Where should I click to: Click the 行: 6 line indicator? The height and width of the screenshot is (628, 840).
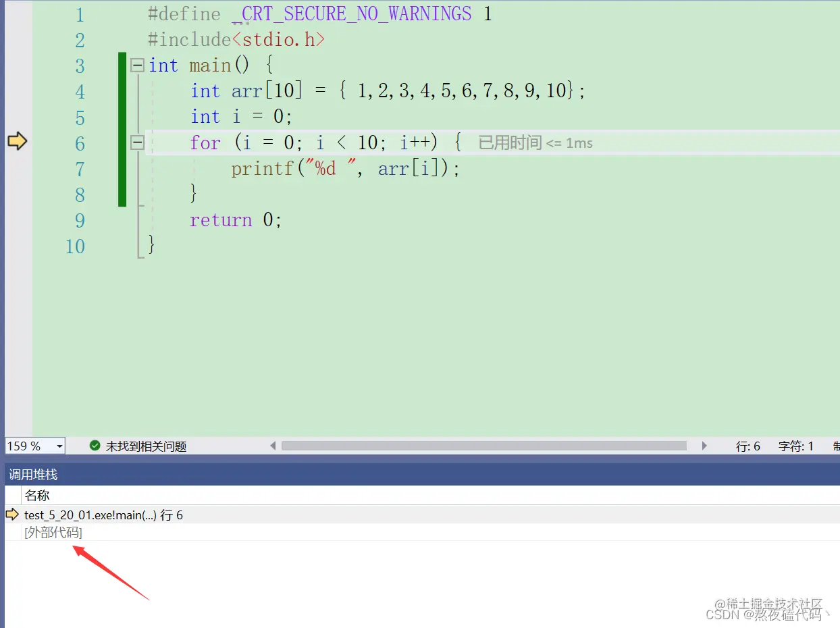tap(748, 446)
